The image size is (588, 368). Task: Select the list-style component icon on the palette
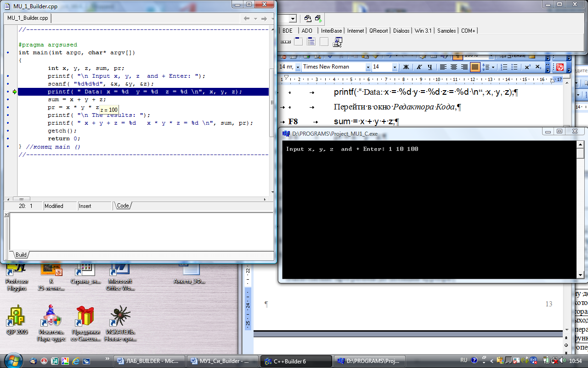point(311,42)
